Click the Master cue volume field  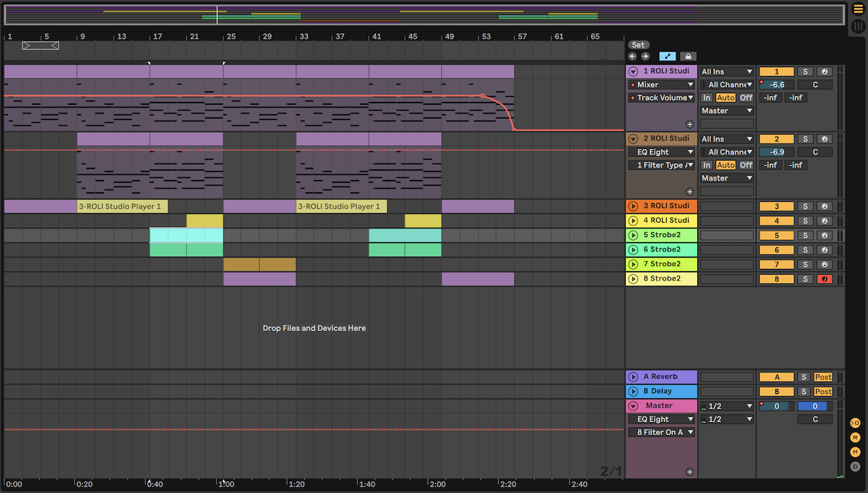tap(815, 406)
